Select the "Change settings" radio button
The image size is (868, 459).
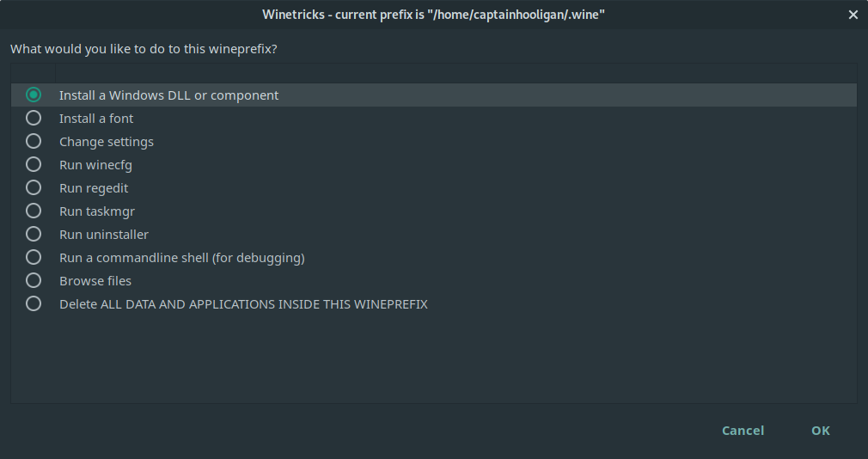(34, 142)
